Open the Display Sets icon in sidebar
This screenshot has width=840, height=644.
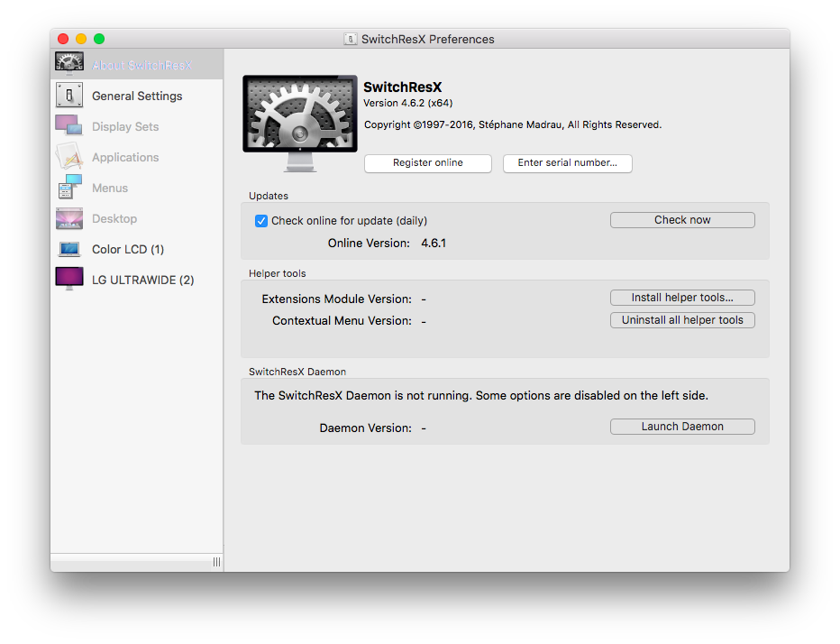[x=69, y=126]
